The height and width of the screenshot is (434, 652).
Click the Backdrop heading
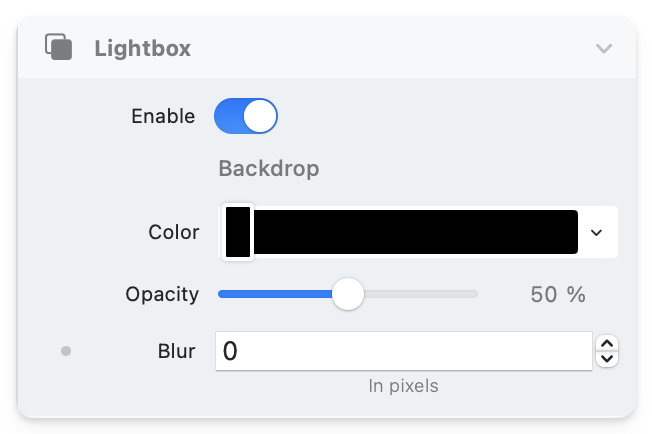pyautogui.click(x=268, y=168)
